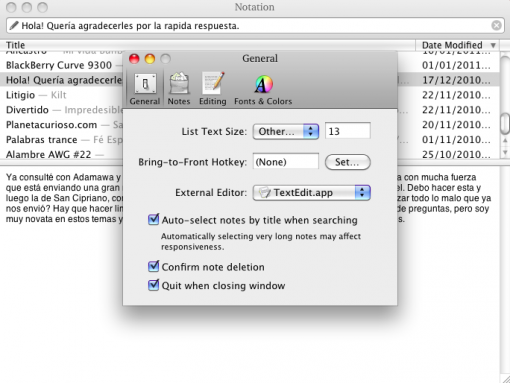Open the Fonts & Colors pane

[263, 89]
